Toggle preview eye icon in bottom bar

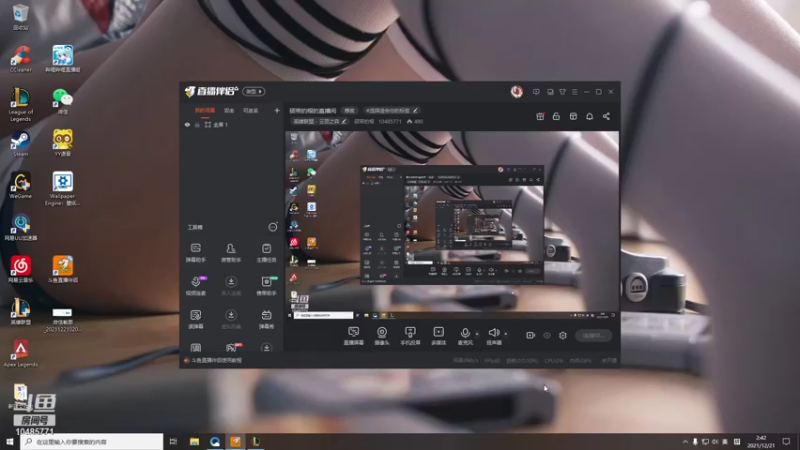pos(547,335)
